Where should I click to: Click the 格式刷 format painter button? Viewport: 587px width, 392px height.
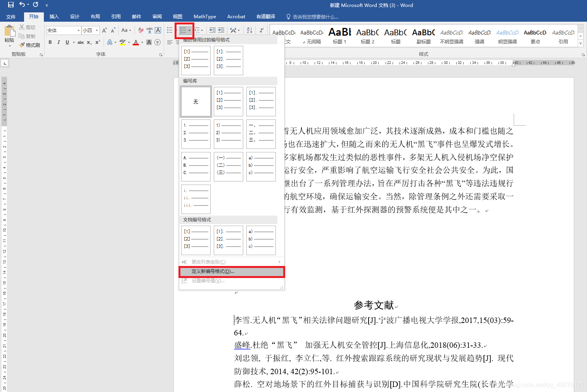click(x=30, y=45)
